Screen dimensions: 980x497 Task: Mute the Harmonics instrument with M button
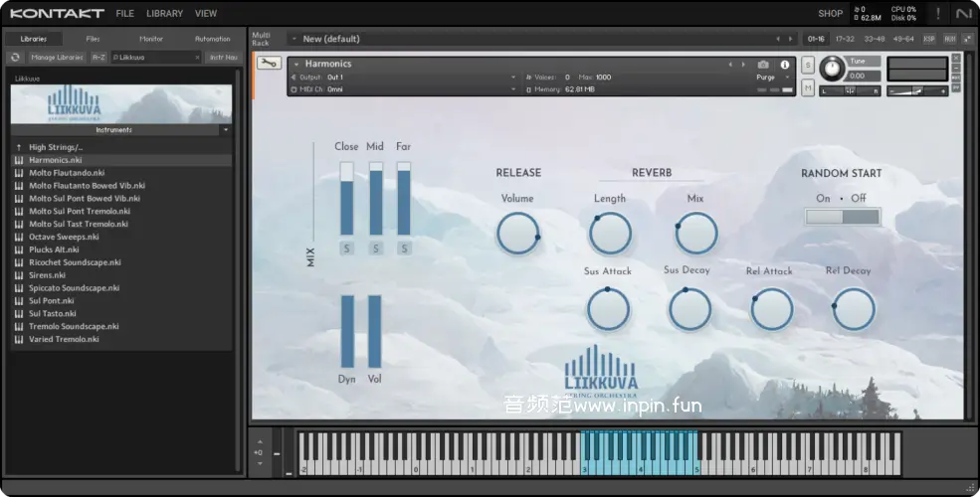pyautogui.click(x=807, y=88)
